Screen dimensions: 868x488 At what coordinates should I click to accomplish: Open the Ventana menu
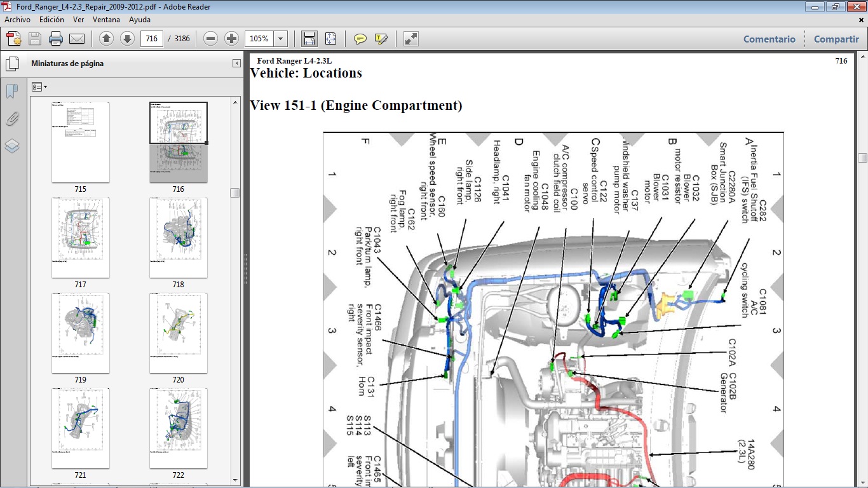[x=106, y=20]
